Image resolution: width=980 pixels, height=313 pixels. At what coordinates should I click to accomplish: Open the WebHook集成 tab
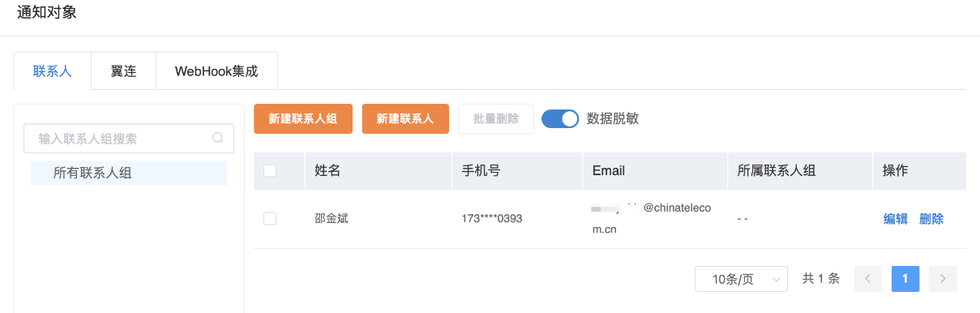pyautogui.click(x=216, y=71)
